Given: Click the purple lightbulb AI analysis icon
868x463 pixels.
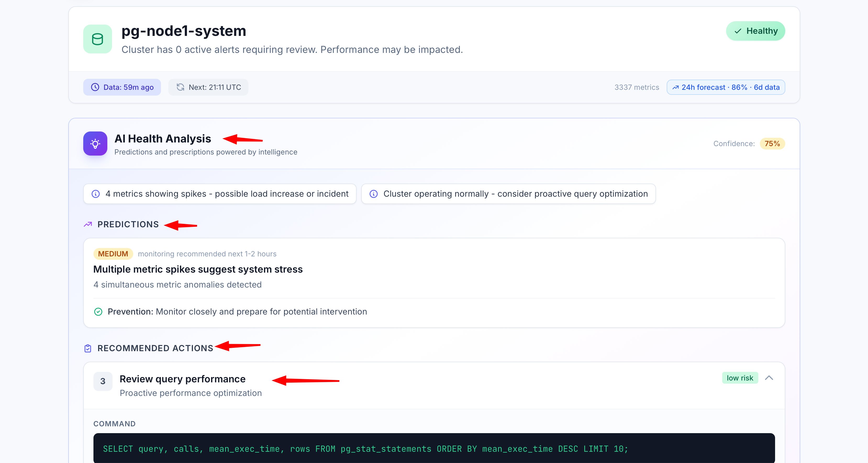Looking at the screenshot, I should (95, 144).
